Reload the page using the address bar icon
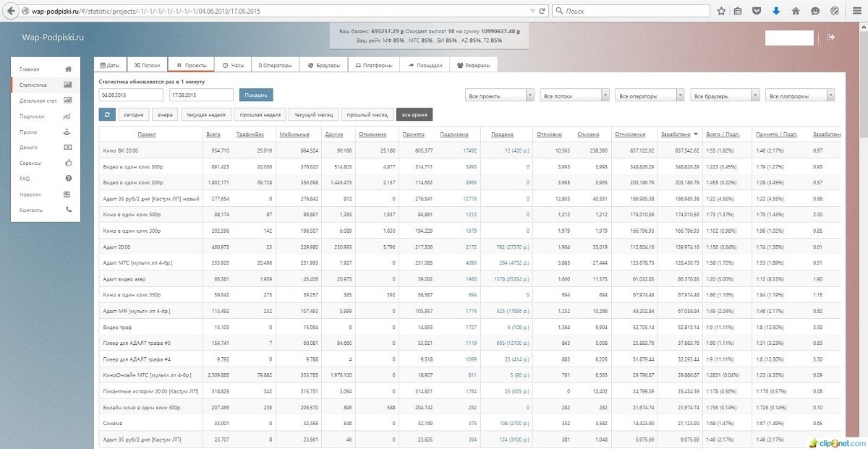This screenshot has height=449, width=868. [543, 11]
